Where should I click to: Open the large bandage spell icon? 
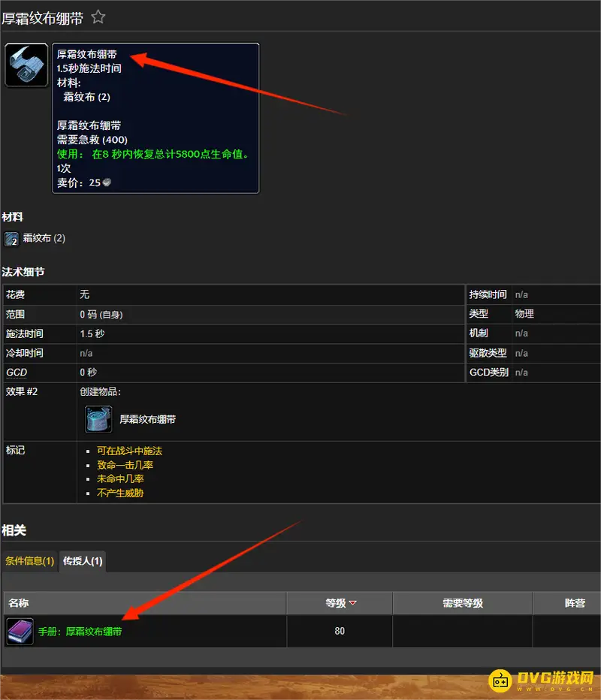[26, 65]
